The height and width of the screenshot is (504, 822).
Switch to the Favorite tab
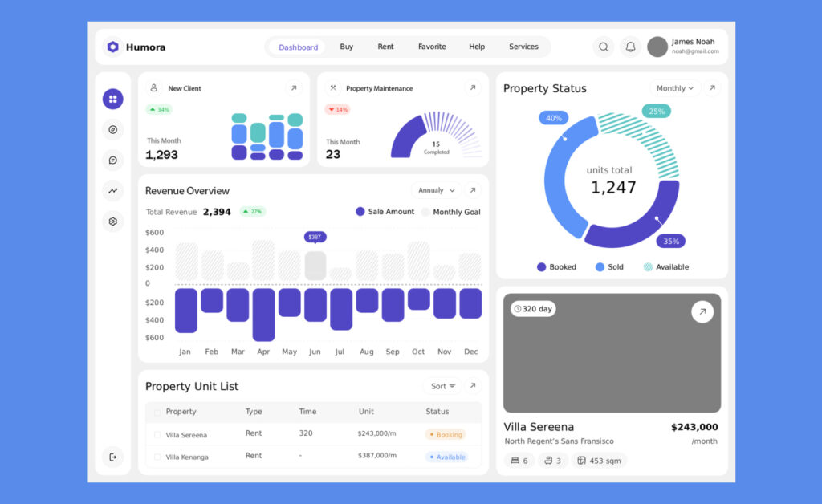(432, 47)
